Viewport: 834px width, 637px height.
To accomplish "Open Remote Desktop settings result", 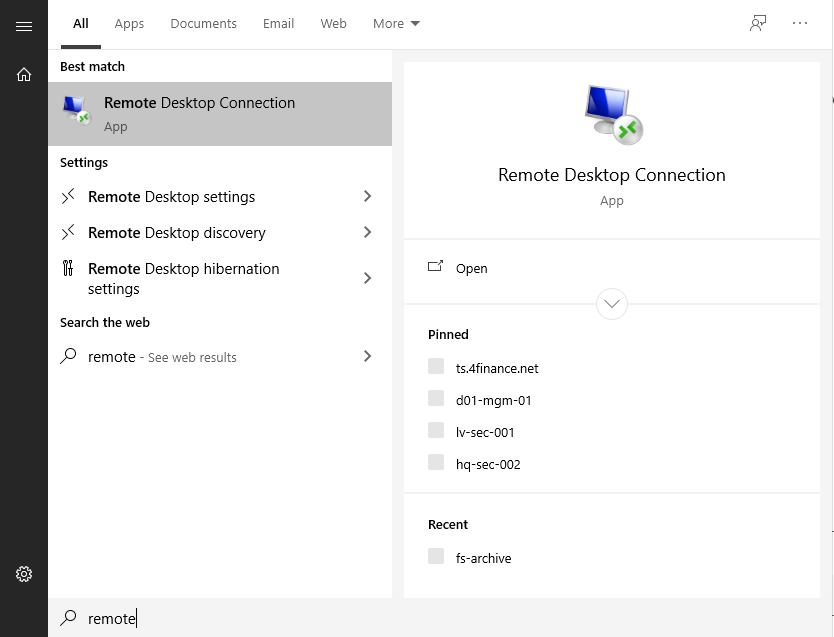I will [x=220, y=197].
